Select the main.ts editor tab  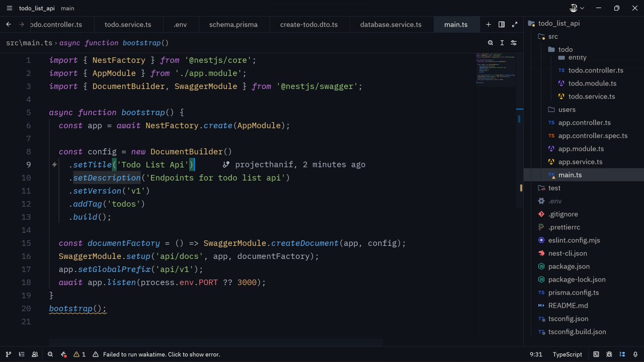[x=456, y=24]
